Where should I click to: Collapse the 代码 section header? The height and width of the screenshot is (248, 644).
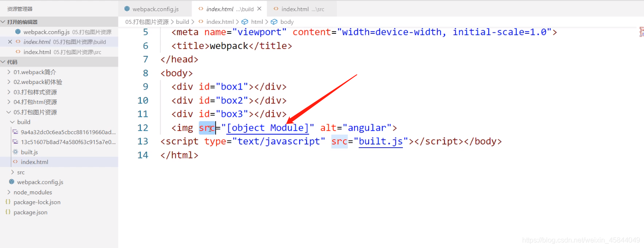click(x=59, y=62)
